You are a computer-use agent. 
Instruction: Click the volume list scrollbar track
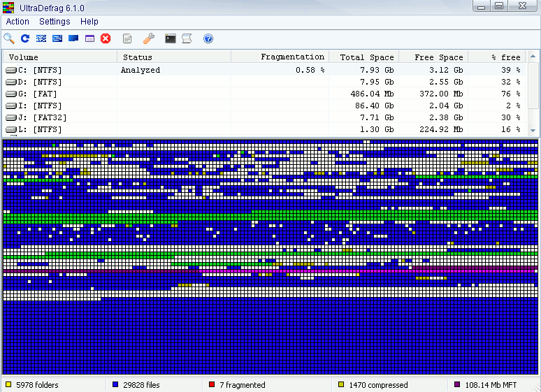click(533, 117)
